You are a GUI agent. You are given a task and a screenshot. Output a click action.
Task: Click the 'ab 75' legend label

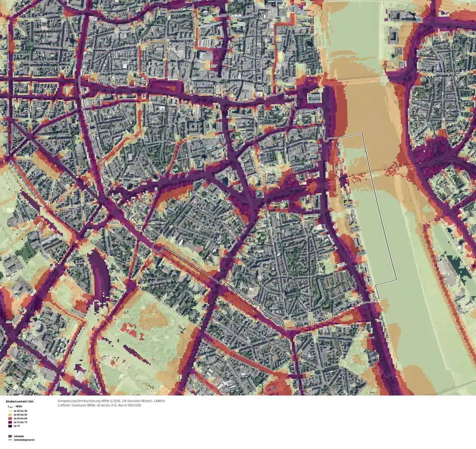click(17, 426)
